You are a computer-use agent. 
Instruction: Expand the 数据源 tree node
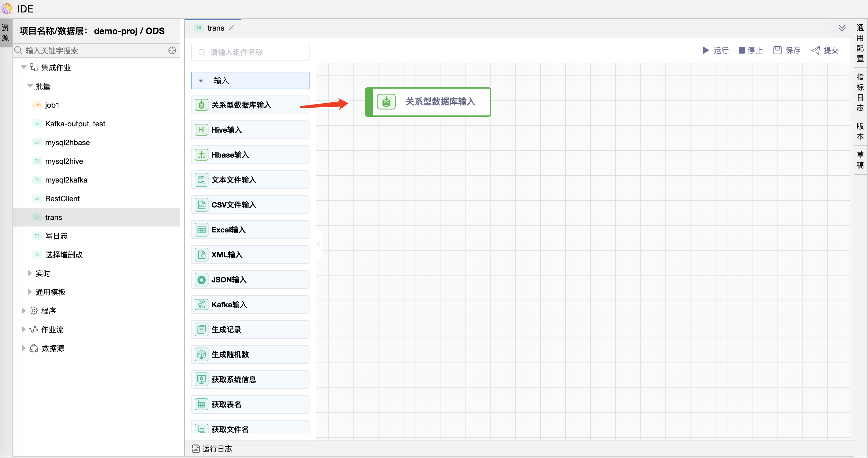click(x=24, y=348)
